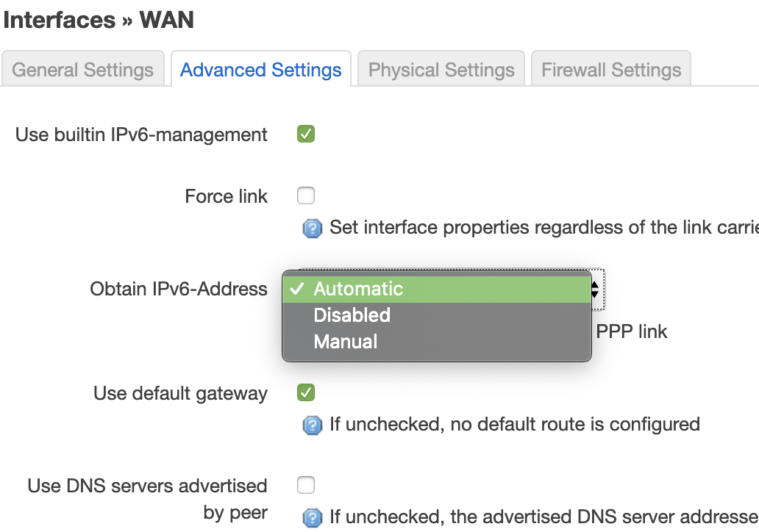Click the help icon beside advertised DNS hint
The width and height of the screenshot is (759, 532).
313,518
